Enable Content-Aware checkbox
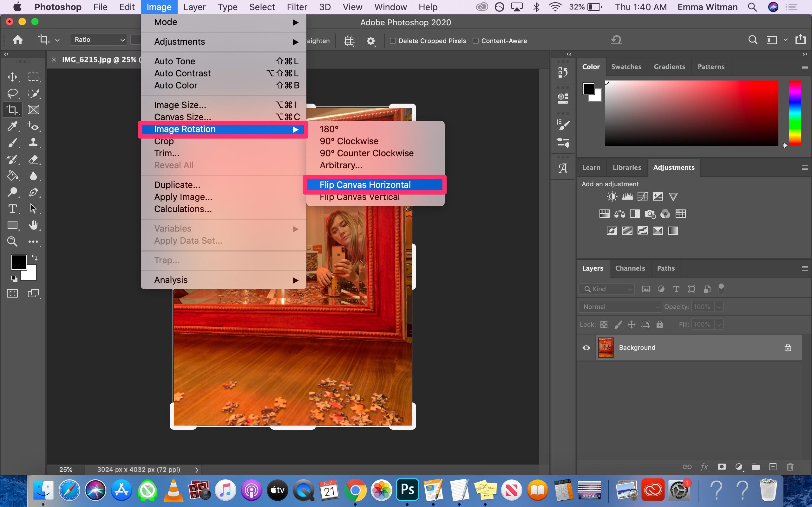This screenshot has height=507, width=812. tap(475, 41)
